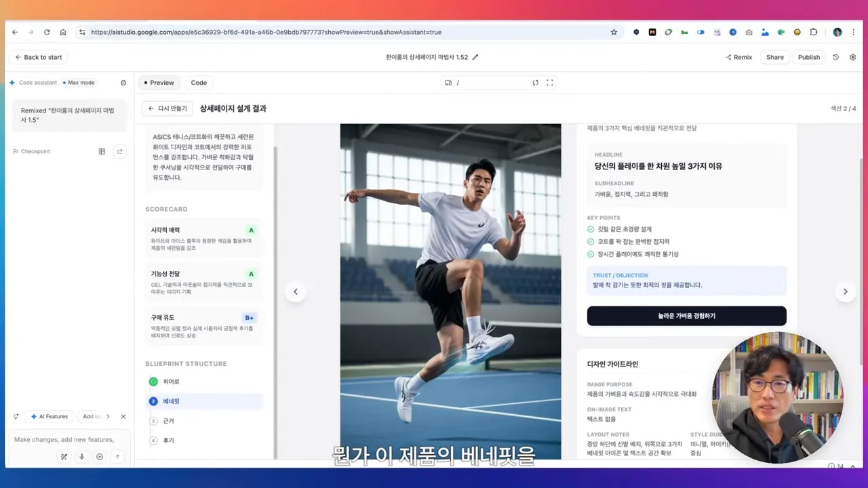This screenshot has height=488, width=868.
Task: Go back a section with the left chevron
Action: [x=296, y=291]
